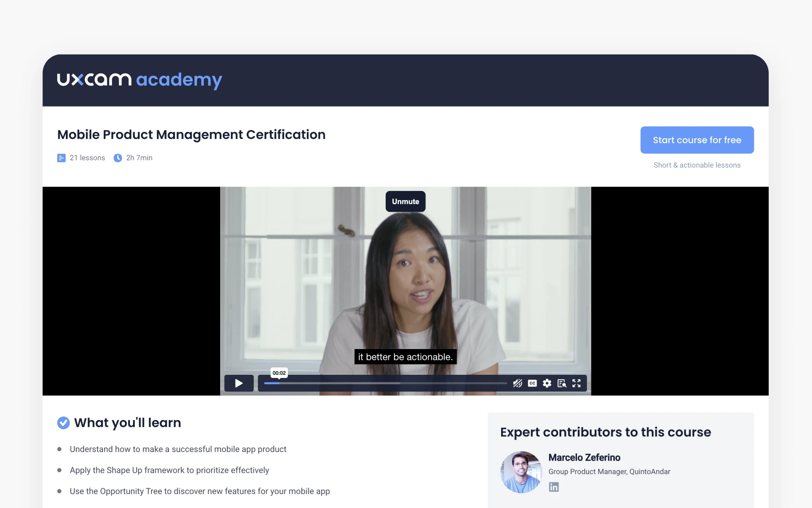Viewport: 812px width, 508px height.
Task: Click the 2h 7min duration text
Action: [139, 158]
